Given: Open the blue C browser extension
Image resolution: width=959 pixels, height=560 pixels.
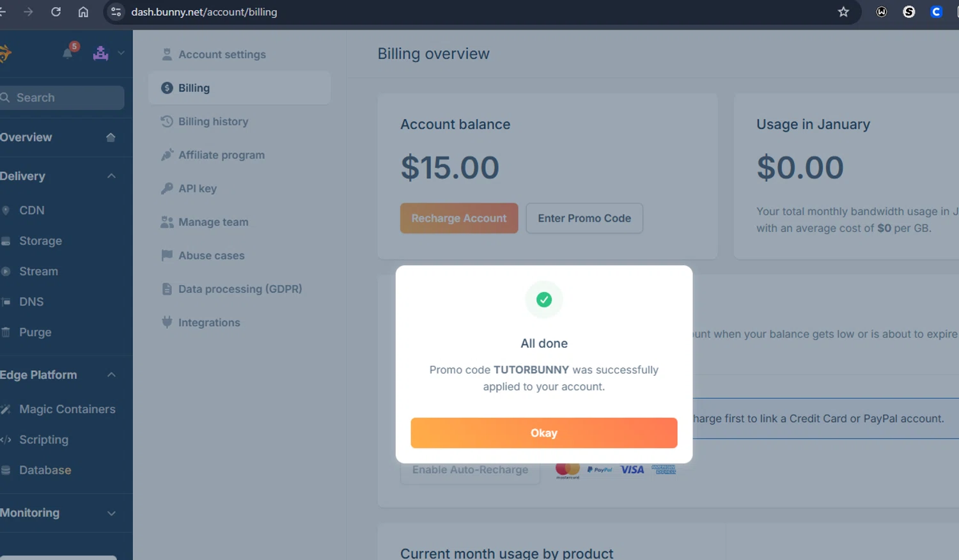Looking at the screenshot, I should (x=937, y=12).
